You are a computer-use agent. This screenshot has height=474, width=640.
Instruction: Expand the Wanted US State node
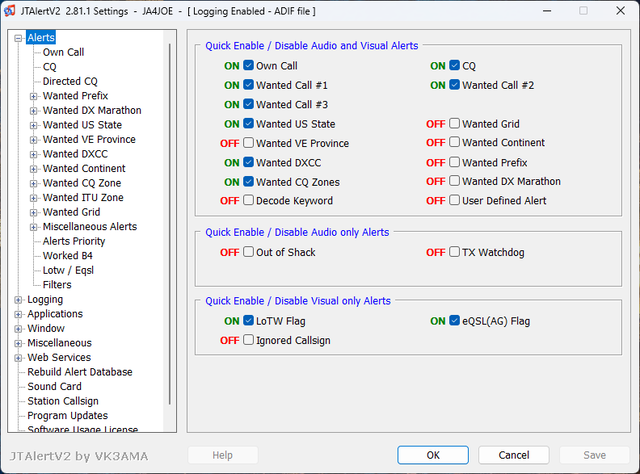[33, 125]
